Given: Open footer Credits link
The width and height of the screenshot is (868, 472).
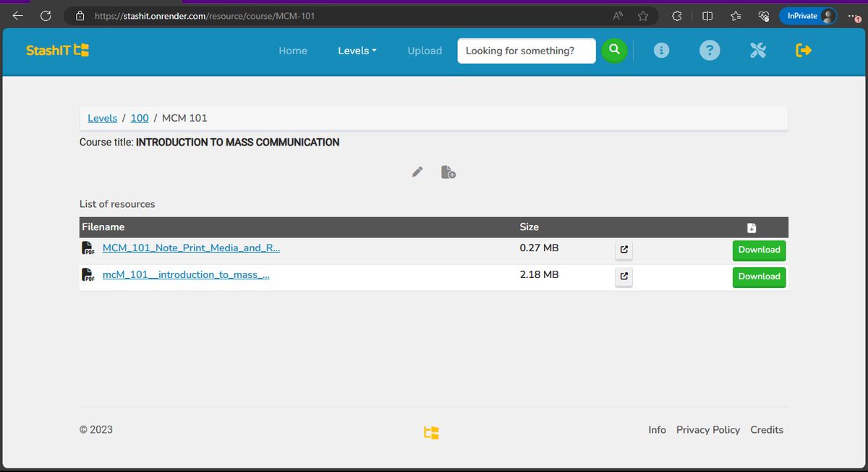Looking at the screenshot, I should (767, 430).
